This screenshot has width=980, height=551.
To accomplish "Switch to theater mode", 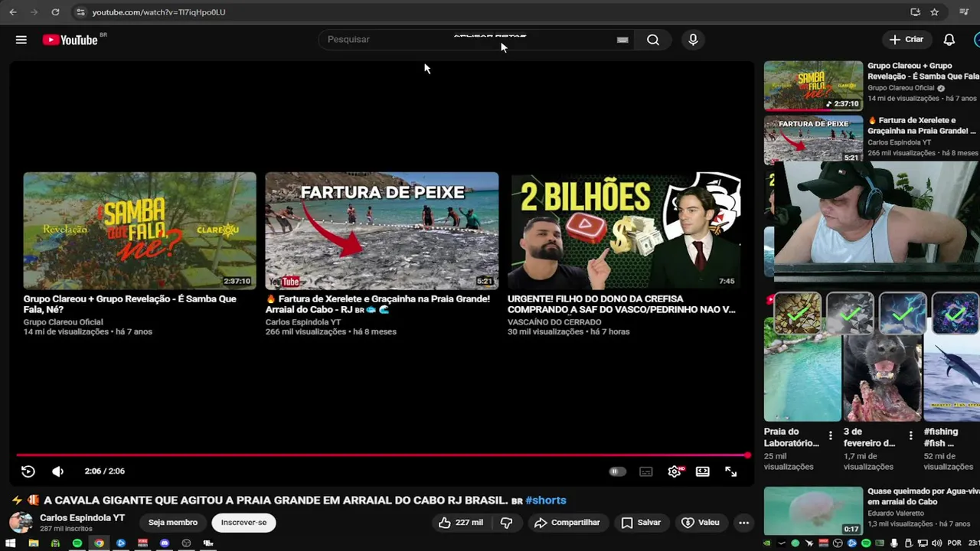I will 703,471.
